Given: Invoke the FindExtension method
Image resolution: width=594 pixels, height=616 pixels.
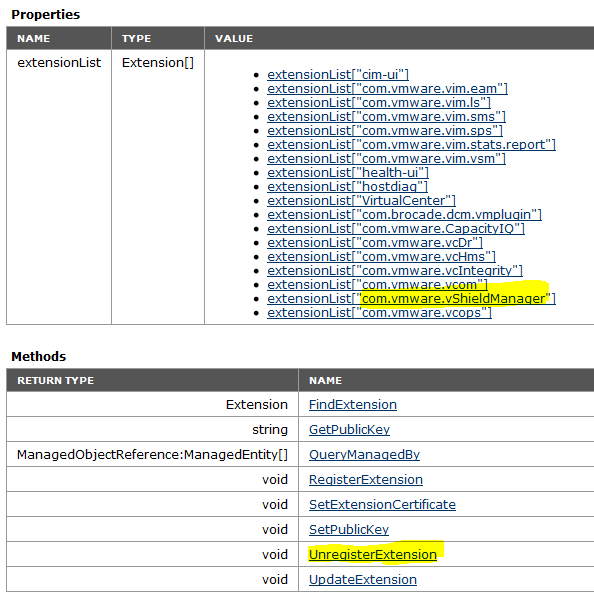Looking at the screenshot, I should click(x=353, y=405).
